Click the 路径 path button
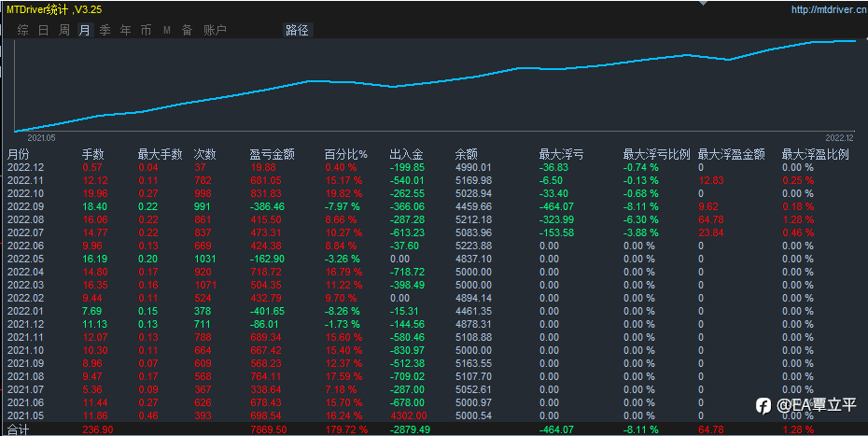This screenshot has width=868, height=436. (x=298, y=30)
